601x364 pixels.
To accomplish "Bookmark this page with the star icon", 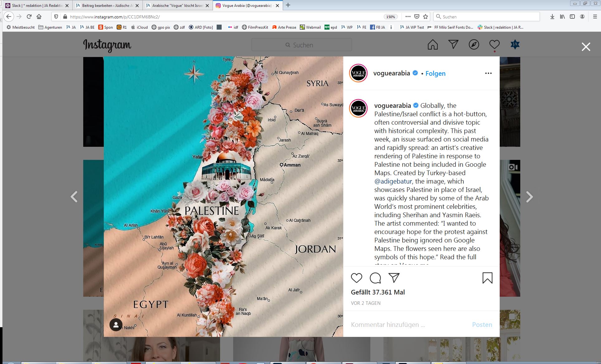I will pos(426,17).
